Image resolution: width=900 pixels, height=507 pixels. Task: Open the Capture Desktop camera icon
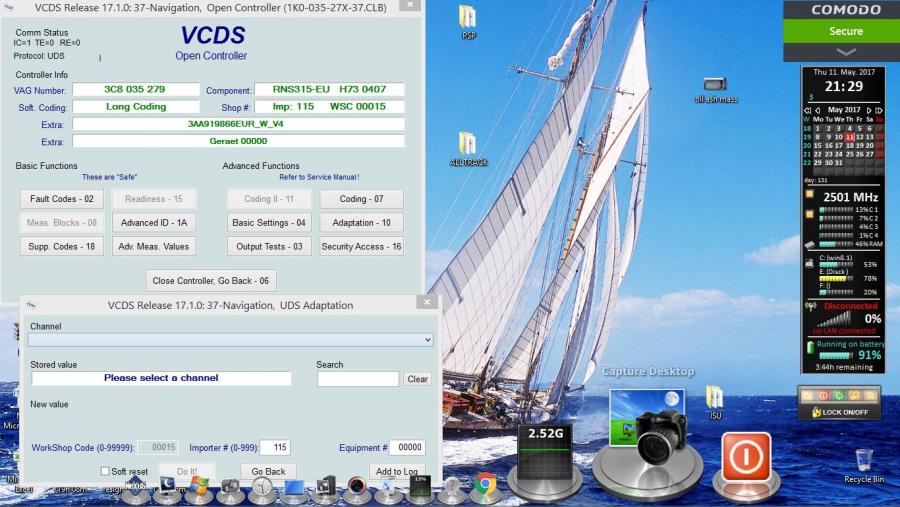pos(649,428)
